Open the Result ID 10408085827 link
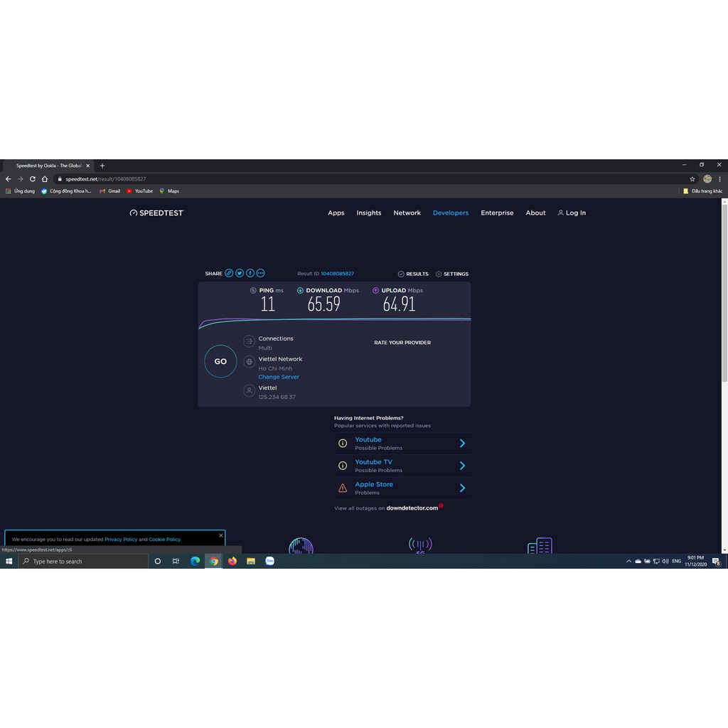Image resolution: width=728 pixels, height=728 pixels. point(337,274)
